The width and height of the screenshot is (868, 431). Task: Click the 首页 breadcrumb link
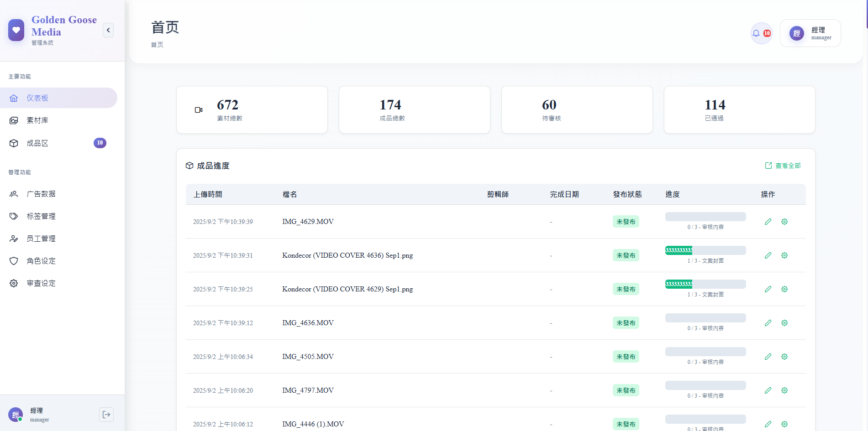(x=157, y=44)
